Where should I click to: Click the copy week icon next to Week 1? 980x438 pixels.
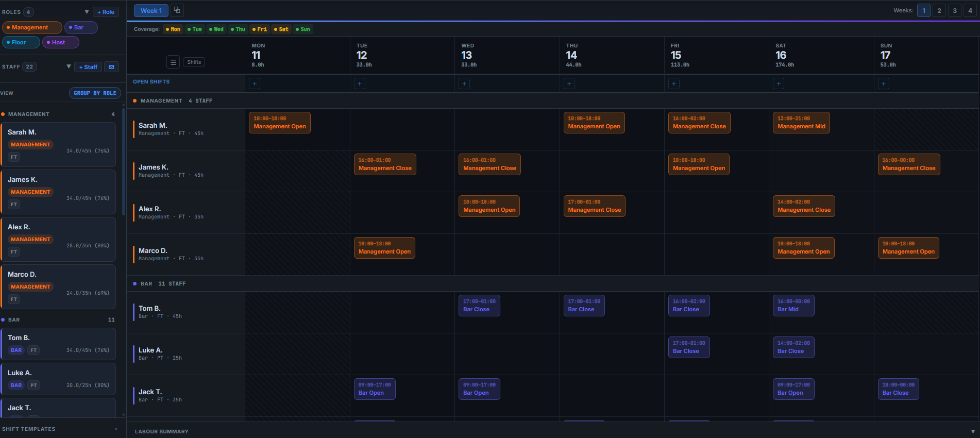click(177, 10)
